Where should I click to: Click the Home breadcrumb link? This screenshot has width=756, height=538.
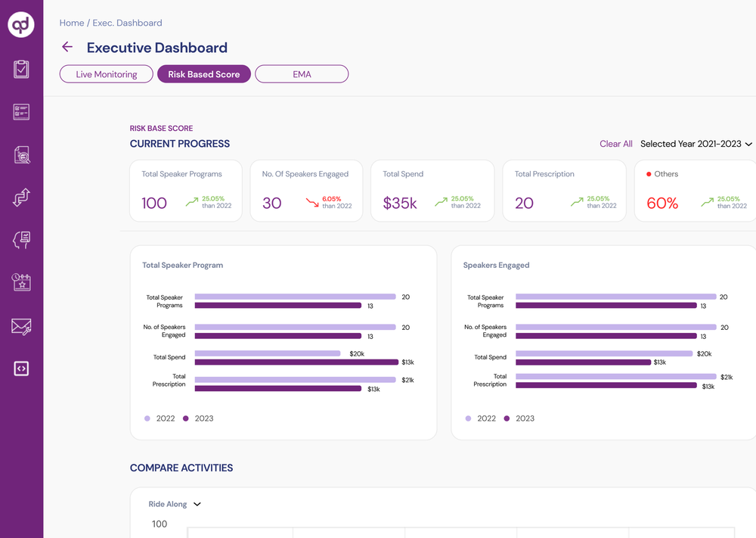click(x=71, y=23)
